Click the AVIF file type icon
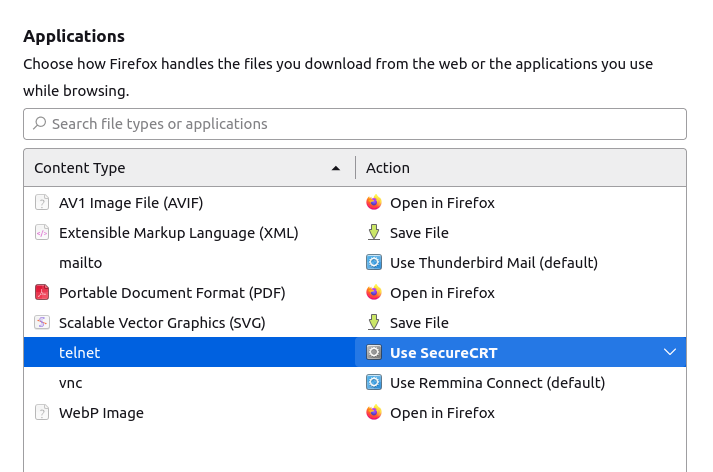Viewport: 713px width, 472px height. (x=42, y=203)
